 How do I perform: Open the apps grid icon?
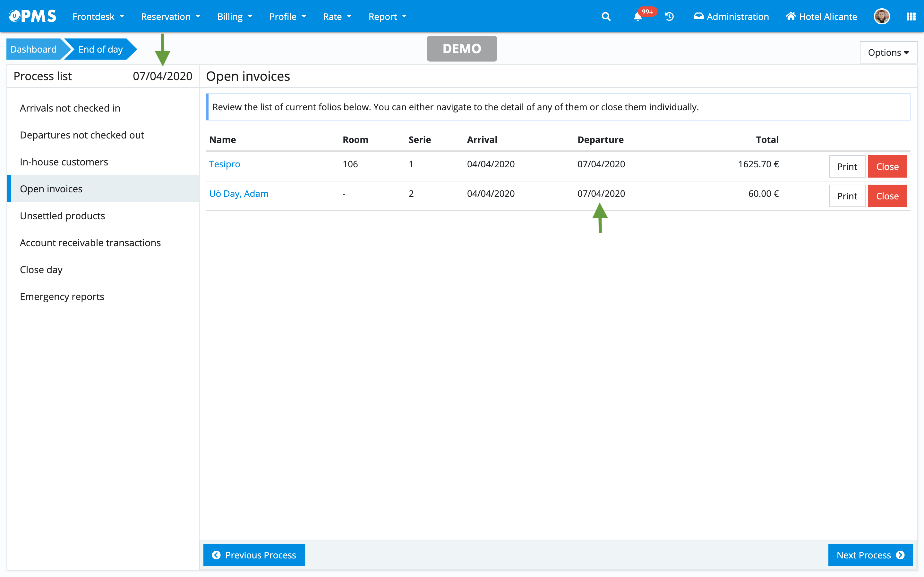click(x=911, y=17)
